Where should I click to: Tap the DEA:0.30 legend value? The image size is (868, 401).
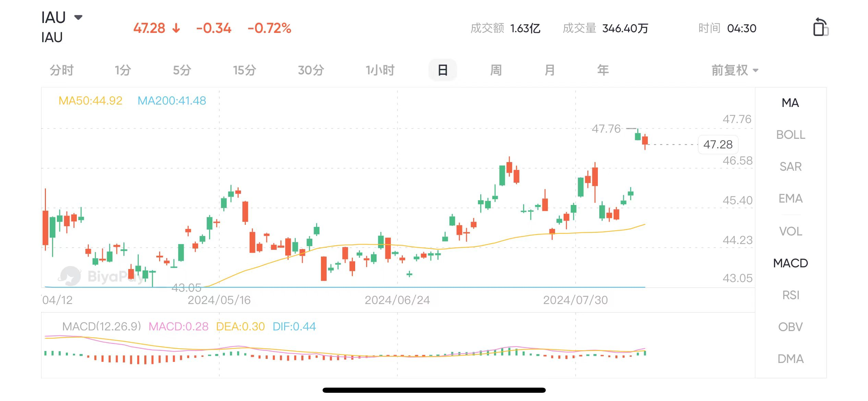point(240,326)
